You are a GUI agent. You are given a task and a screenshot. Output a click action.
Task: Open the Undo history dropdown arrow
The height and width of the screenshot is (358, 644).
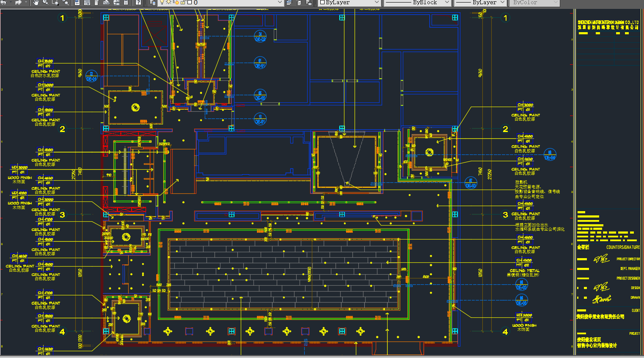10,2
